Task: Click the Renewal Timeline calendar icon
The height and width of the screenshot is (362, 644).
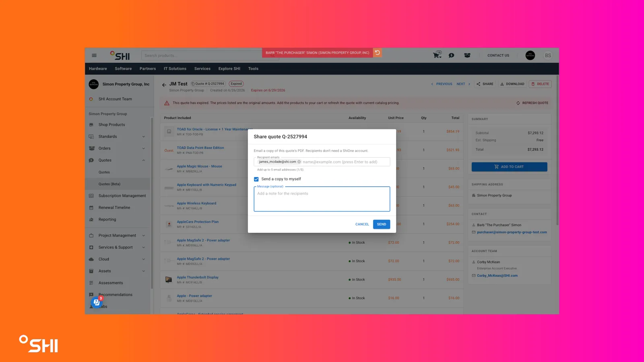Action: click(91, 208)
